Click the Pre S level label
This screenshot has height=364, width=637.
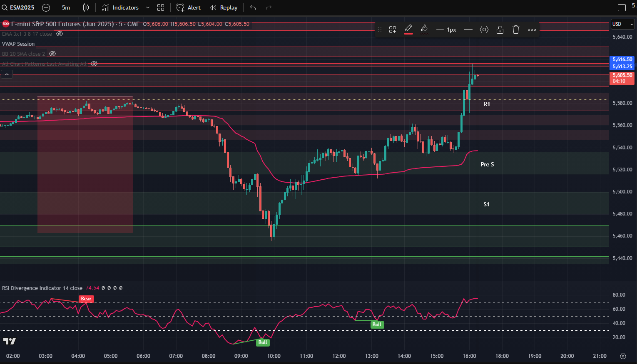coord(487,164)
